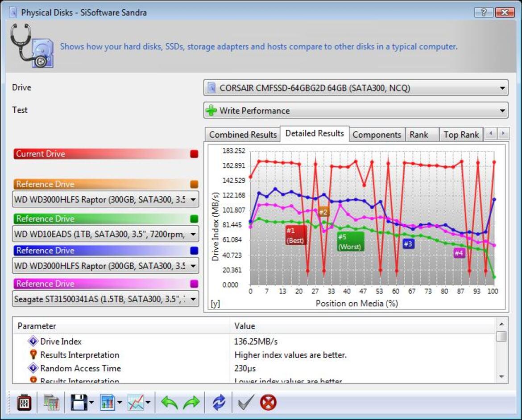Click the Drive Index row label

[x=61, y=342]
